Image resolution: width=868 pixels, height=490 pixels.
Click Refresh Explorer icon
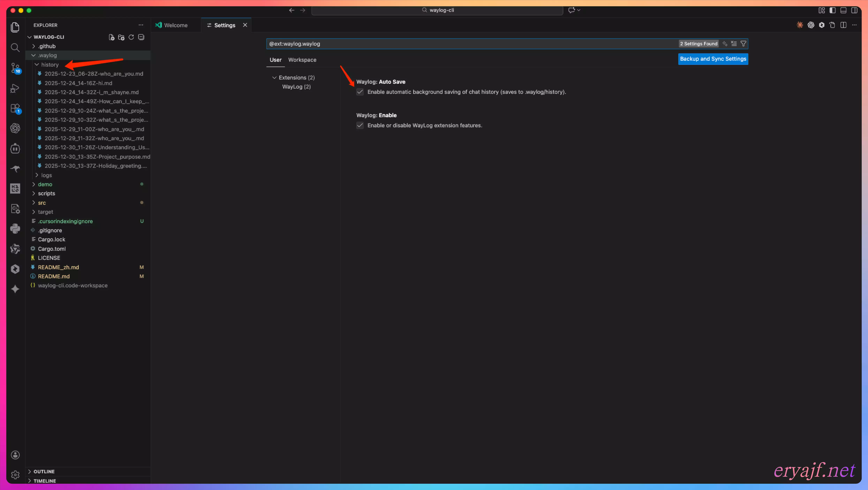(x=131, y=37)
